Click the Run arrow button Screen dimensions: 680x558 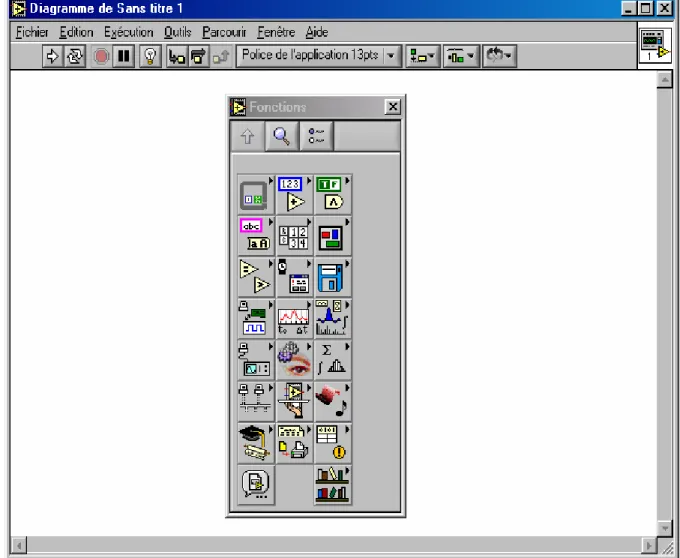(52, 56)
